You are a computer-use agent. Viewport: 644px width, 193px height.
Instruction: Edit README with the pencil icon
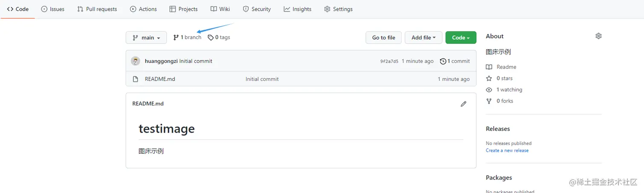pos(463,104)
